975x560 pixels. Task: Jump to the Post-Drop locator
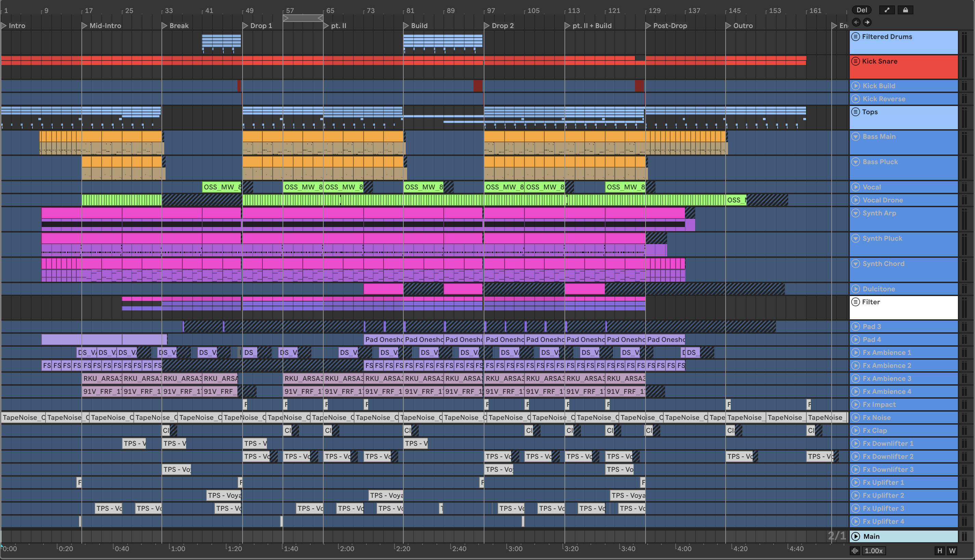click(x=648, y=26)
